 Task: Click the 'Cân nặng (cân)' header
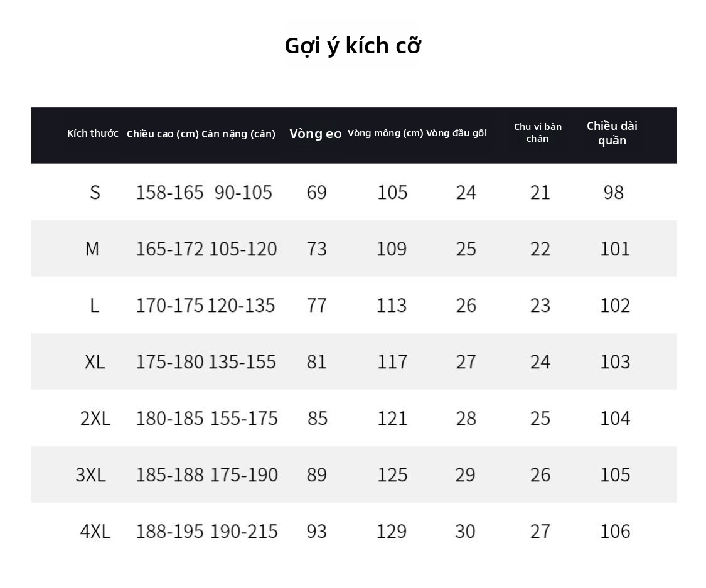238,134
